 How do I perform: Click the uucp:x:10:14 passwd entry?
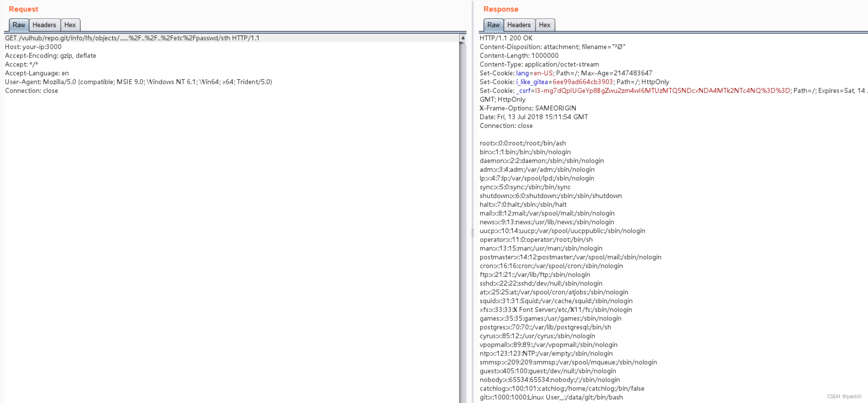click(x=563, y=231)
